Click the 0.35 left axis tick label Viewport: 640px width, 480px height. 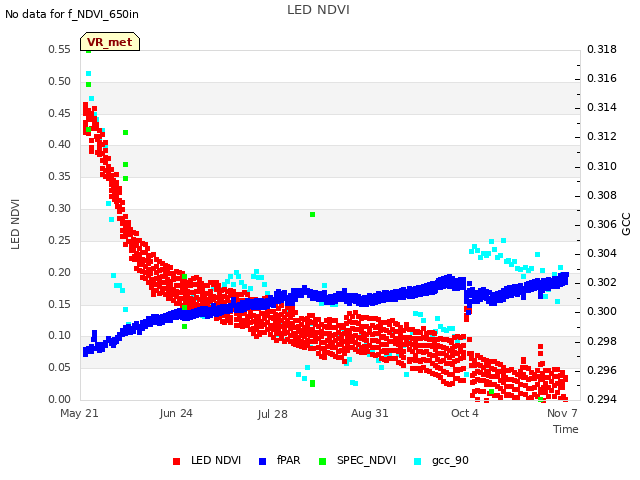(60, 176)
